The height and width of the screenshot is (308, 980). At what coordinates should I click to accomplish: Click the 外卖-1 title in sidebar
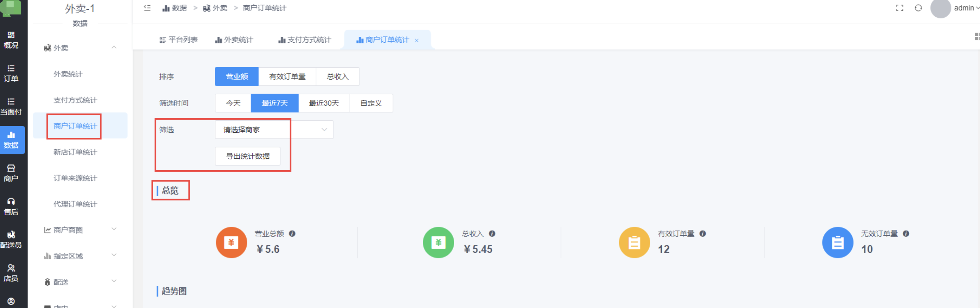80,8
